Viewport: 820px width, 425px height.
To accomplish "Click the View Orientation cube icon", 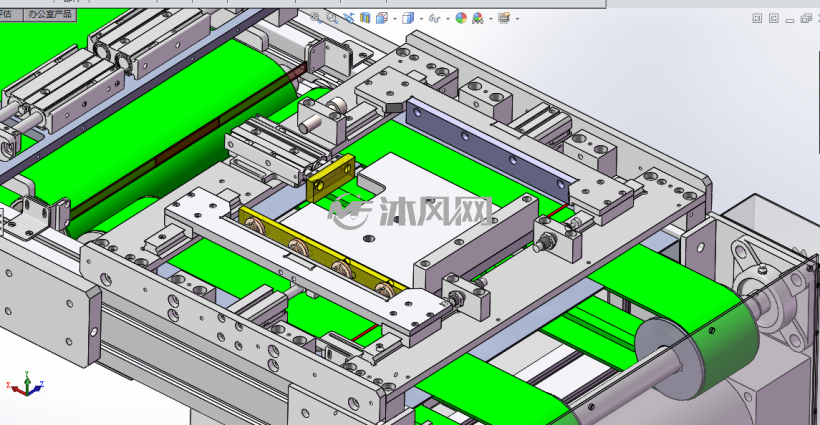I will coord(382,18).
